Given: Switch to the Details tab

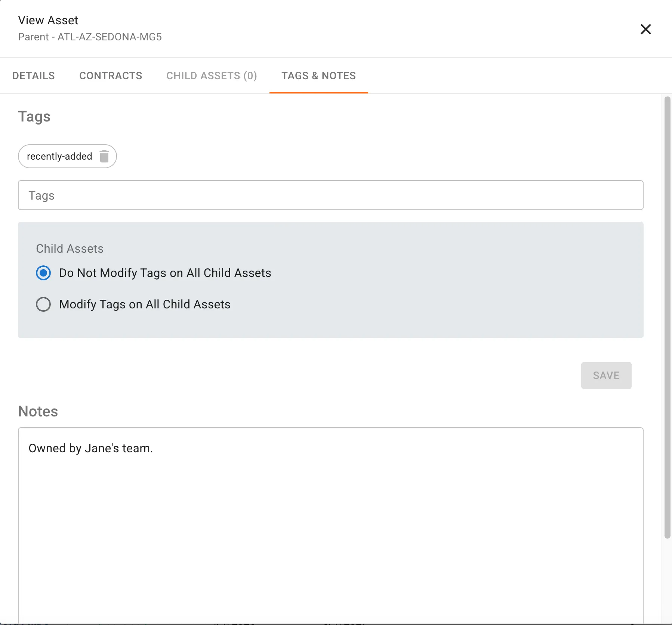Looking at the screenshot, I should [34, 76].
